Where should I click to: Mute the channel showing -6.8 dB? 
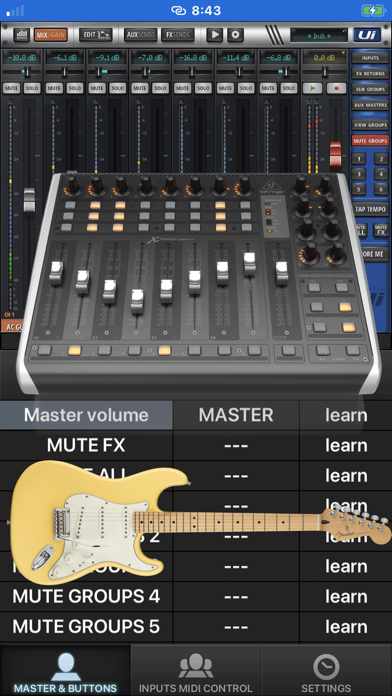pos(268,88)
